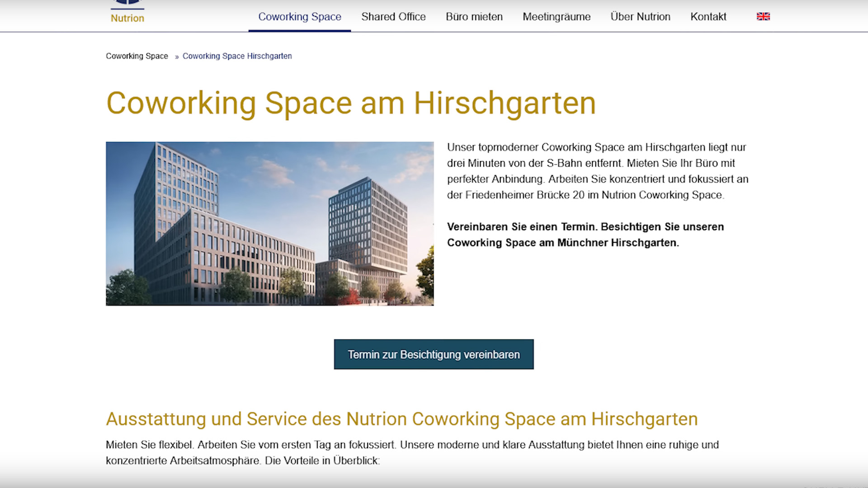Click the breadcrumb separator arrow

pos(177,57)
